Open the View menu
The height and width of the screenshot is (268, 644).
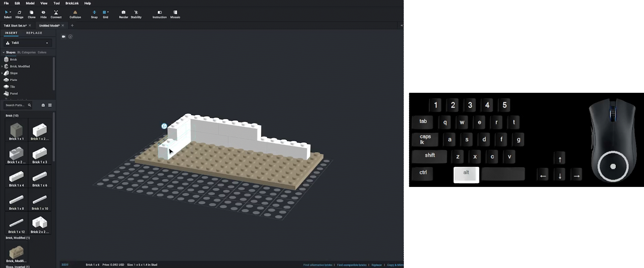[44, 3]
